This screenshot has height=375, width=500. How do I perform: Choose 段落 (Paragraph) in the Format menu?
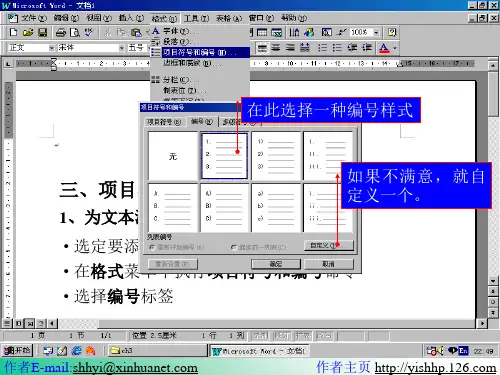click(x=200, y=42)
